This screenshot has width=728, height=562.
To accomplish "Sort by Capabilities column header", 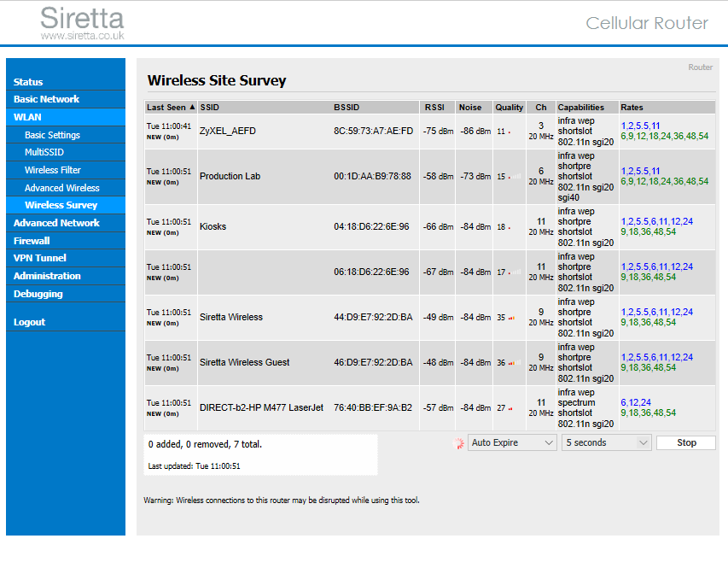I will (x=587, y=108).
